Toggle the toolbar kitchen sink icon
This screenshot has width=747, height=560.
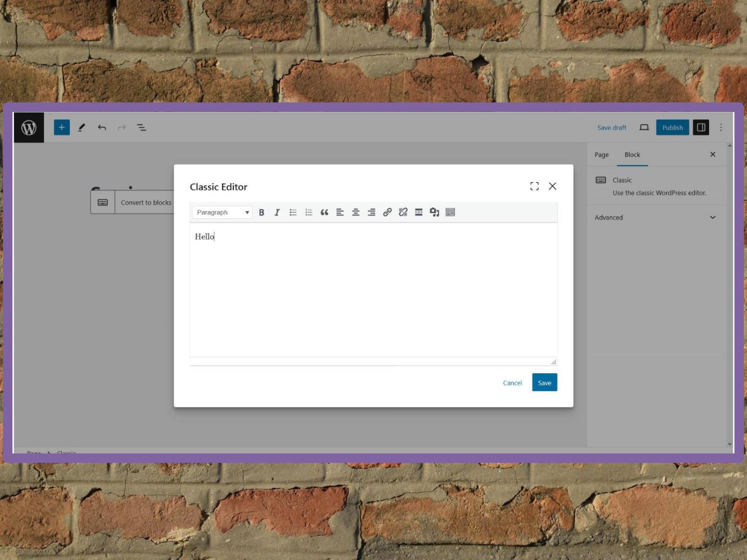pos(450,213)
